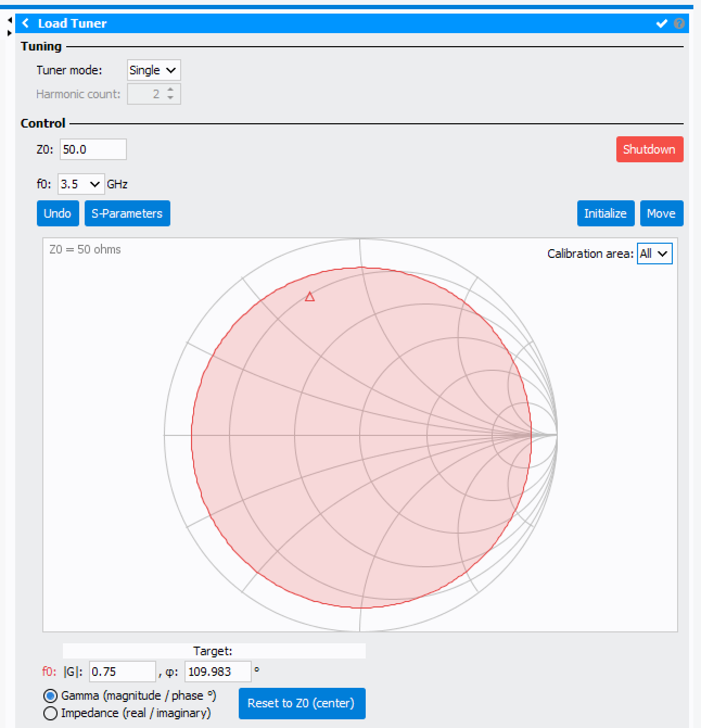The height and width of the screenshot is (728, 701).
Task: Click the 'GHz' unit label
Action: 117,185
